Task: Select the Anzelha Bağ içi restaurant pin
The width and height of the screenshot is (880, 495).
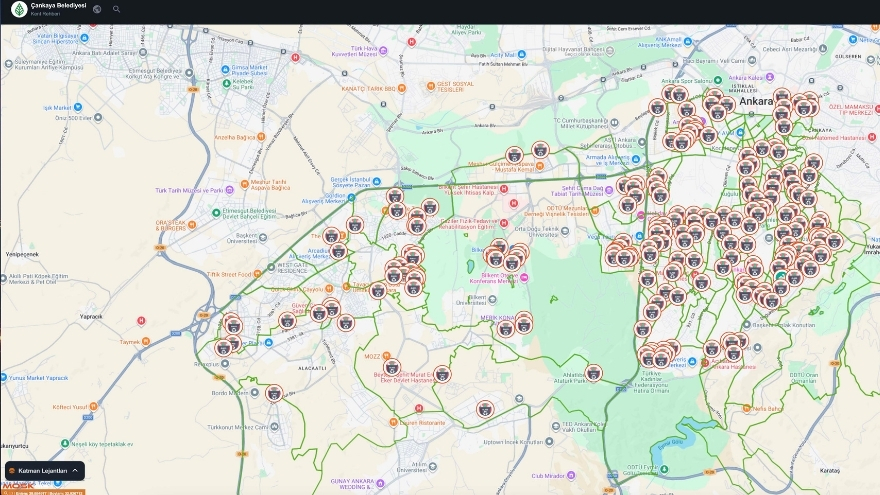Action: point(260,136)
